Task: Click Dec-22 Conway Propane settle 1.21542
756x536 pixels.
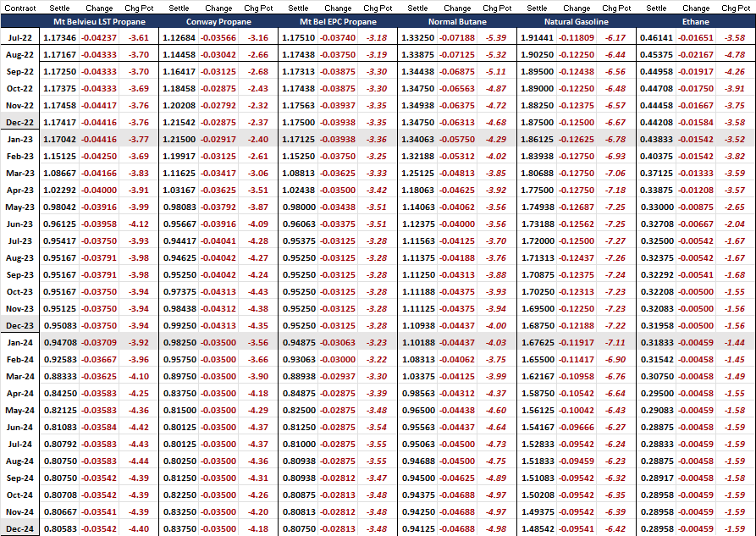Action: pyautogui.click(x=179, y=123)
